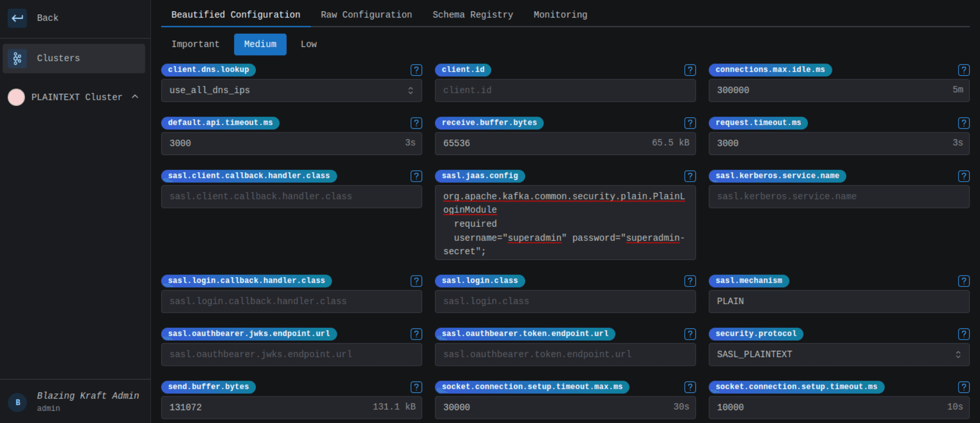The height and width of the screenshot is (423, 980).
Task: Edit the send.buffer.bytes value field
Action: (292, 408)
